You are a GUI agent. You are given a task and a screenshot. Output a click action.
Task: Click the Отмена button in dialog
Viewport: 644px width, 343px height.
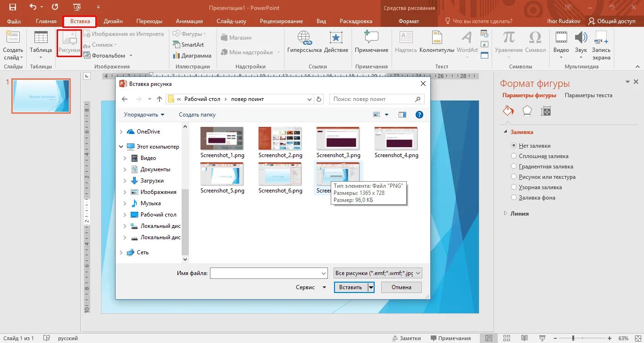click(x=401, y=287)
